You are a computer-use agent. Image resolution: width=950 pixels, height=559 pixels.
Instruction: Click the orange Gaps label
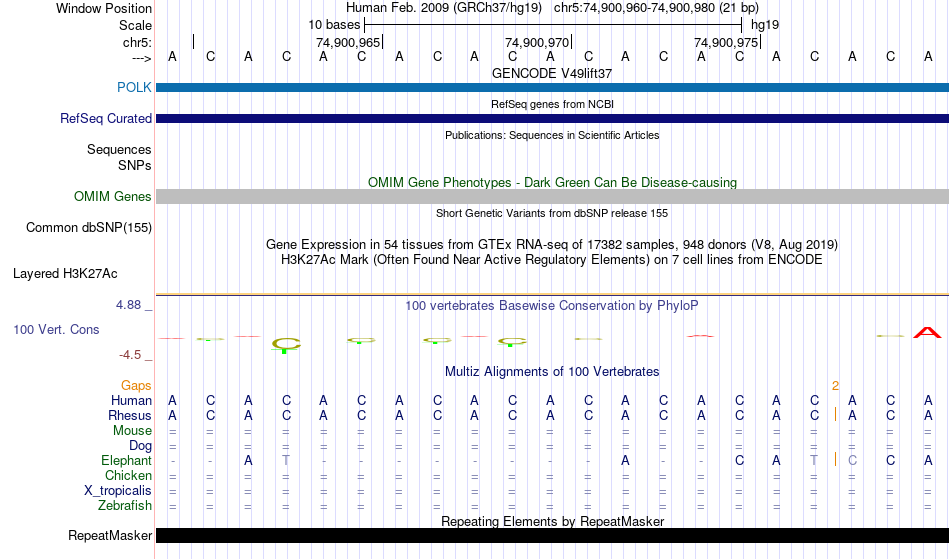(x=136, y=386)
